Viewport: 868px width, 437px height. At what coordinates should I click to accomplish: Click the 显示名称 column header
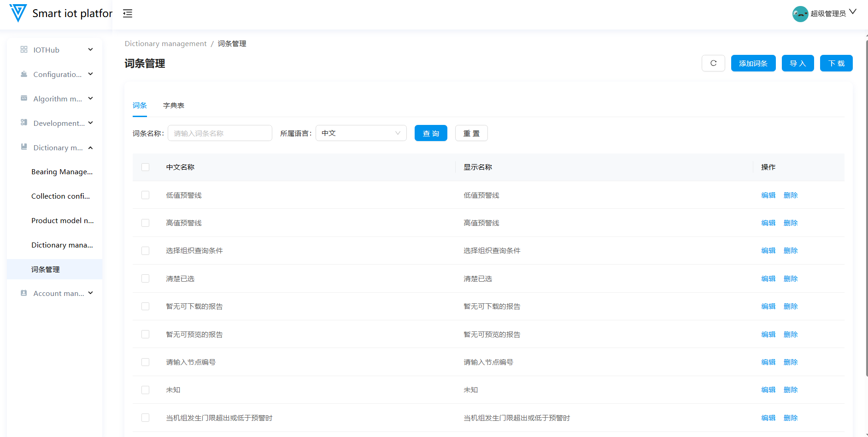coord(478,167)
